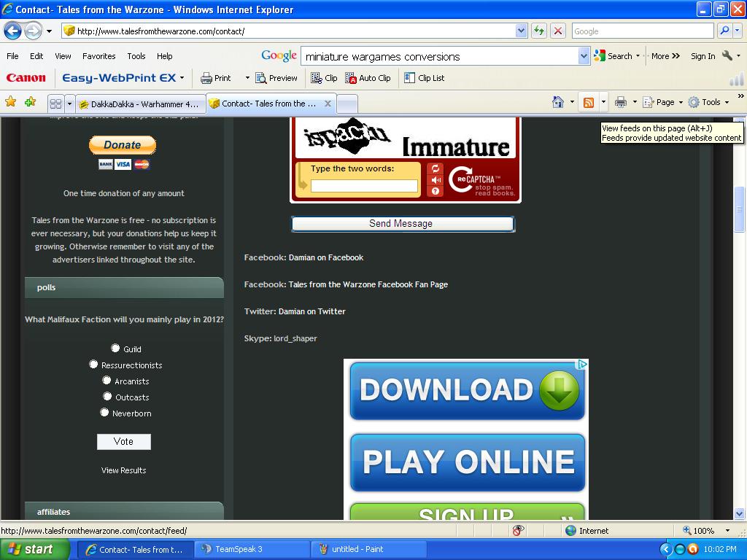Open the Print options dropdown arrow
Viewport: 747px width, 560px height.
pos(247,77)
